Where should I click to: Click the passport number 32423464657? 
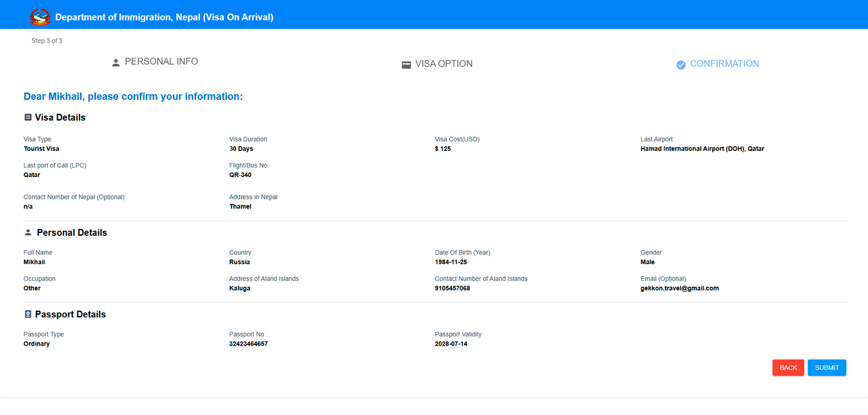pos(248,344)
